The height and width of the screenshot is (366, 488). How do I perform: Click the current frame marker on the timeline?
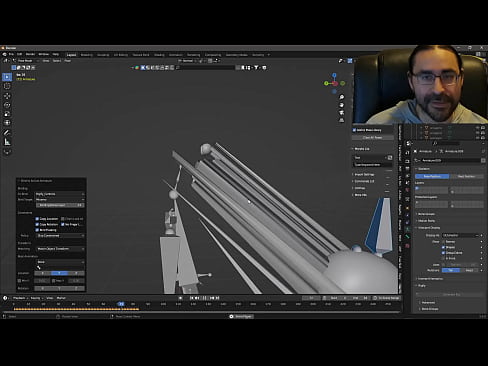pos(121,304)
